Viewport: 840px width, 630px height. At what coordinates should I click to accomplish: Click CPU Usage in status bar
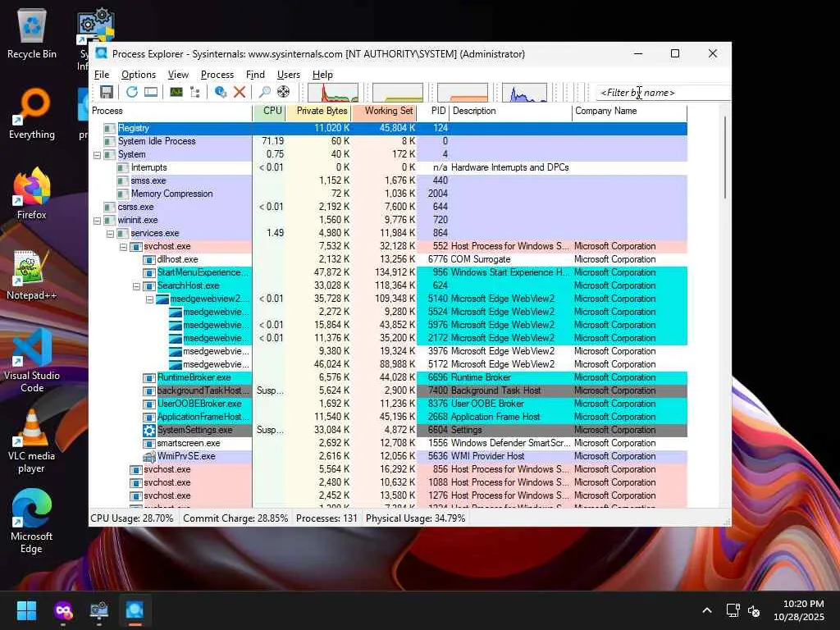click(x=132, y=518)
